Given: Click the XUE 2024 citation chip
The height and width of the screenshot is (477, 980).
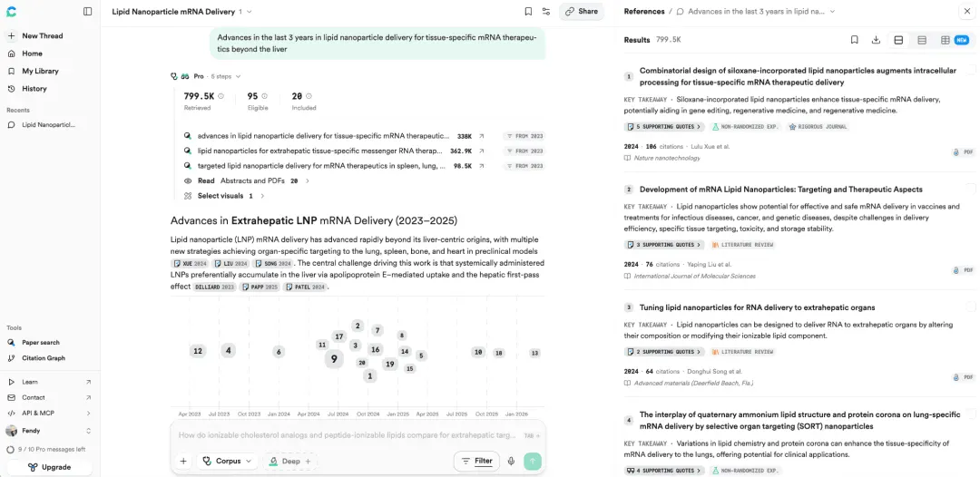Looking at the screenshot, I should click(x=190, y=264).
